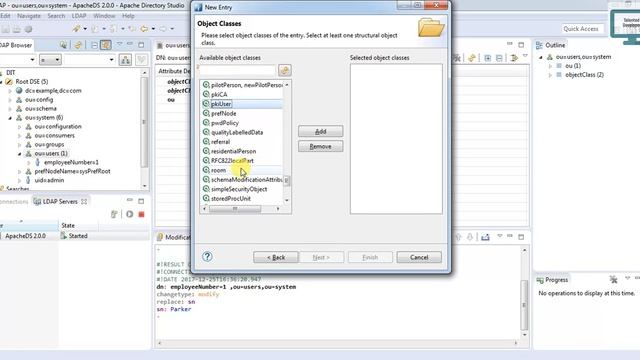640x360 pixels.
Task: Select residentialPerson object class
Action: coord(242,151)
